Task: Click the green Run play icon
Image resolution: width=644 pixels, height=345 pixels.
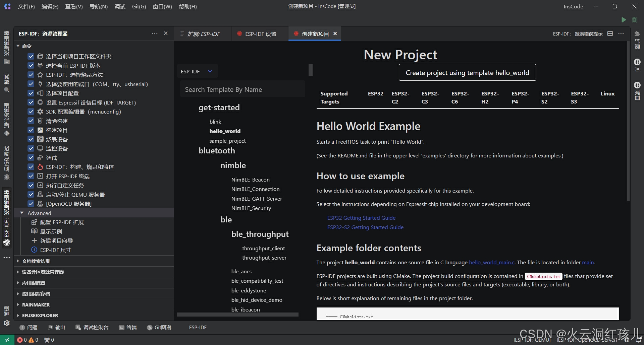Action: (624, 20)
